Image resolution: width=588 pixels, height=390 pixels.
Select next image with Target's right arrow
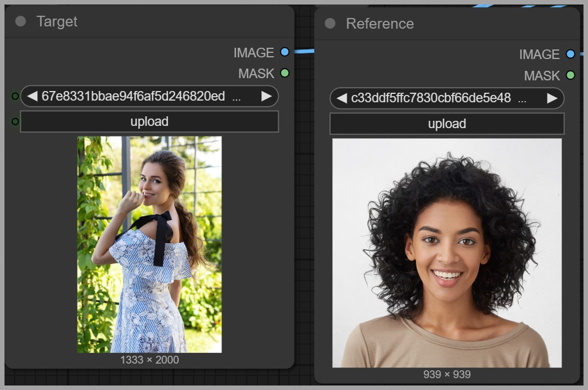click(266, 96)
